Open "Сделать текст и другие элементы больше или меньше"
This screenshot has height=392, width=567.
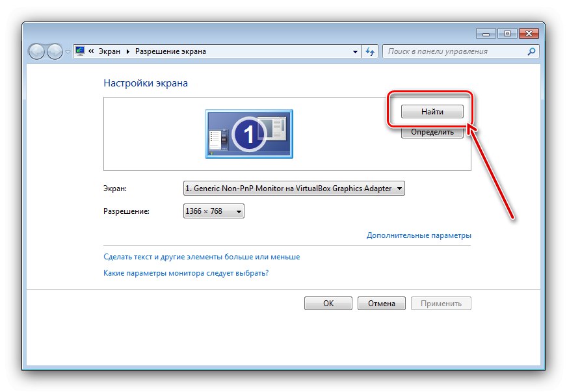point(202,257)
